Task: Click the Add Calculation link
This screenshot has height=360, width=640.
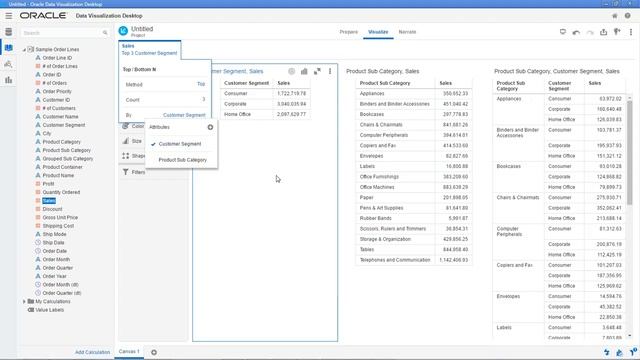Action: pos(92,352)
